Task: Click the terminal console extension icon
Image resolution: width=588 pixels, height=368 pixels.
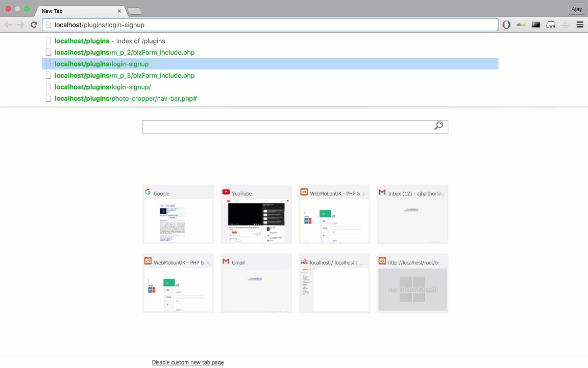Action: tap(535, 25)
